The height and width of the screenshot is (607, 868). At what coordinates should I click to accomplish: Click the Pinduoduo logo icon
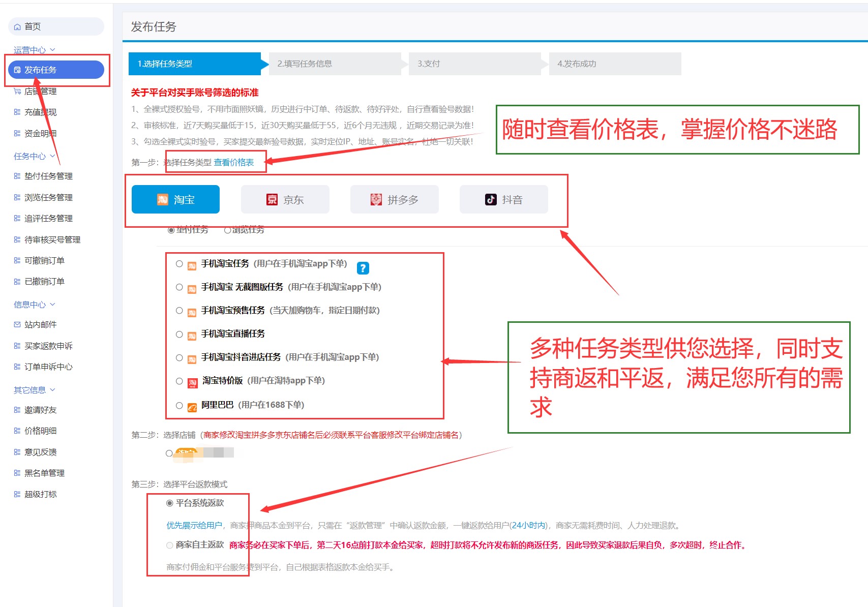tap(376, 199)
